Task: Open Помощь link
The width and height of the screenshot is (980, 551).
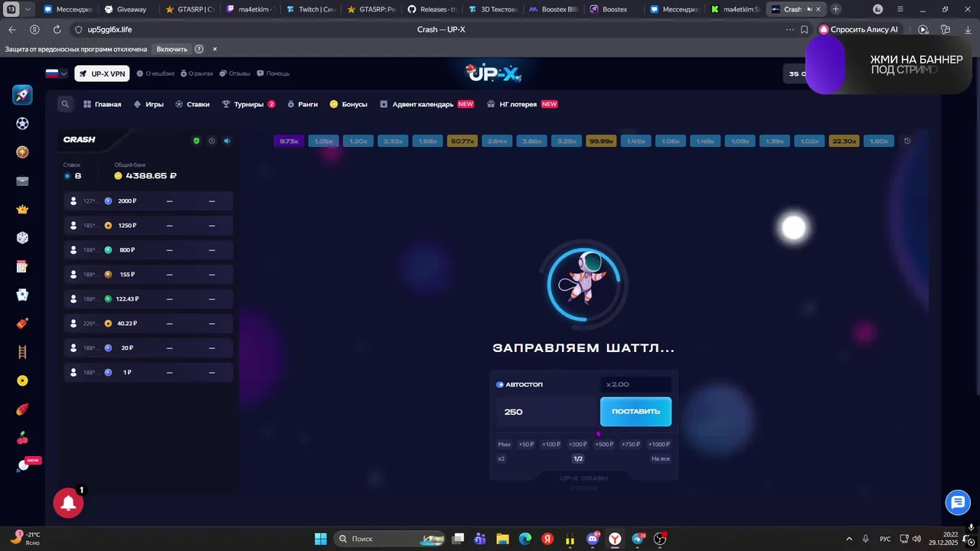Action: coord(273,73)
